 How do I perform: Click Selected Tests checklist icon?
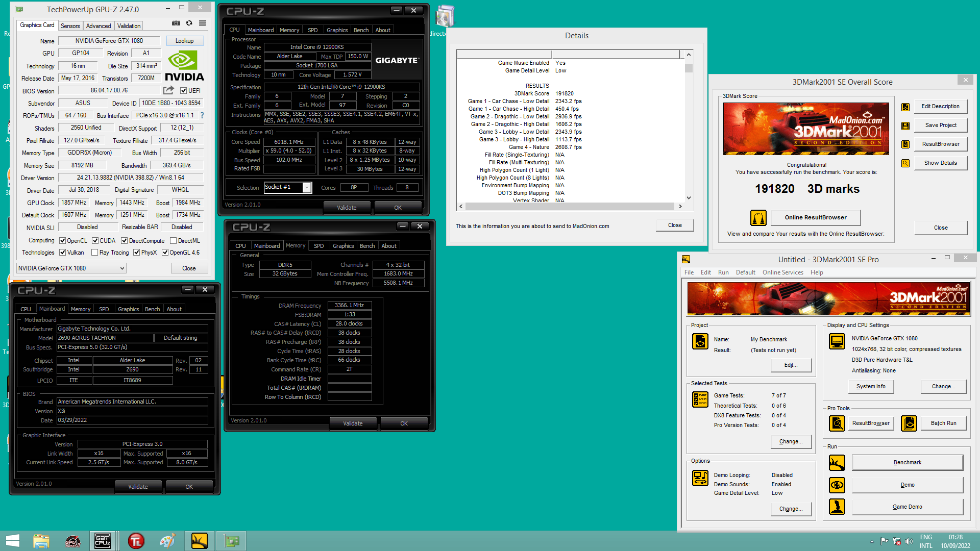[x=700, y=399]
